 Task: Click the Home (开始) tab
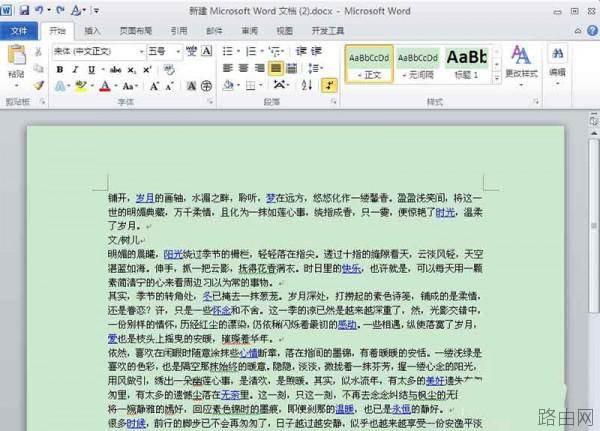pyautogui.click(x=57, y=31)
